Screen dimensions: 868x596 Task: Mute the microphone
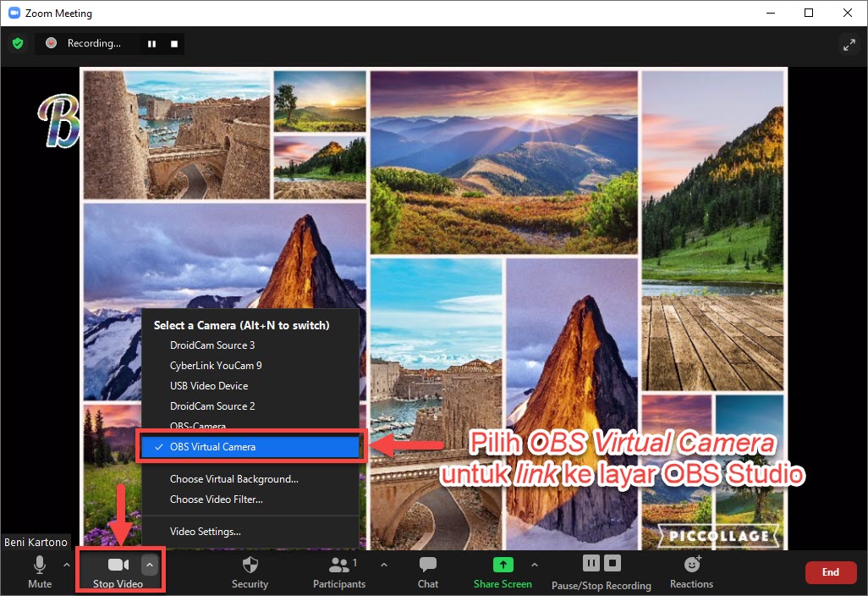(x=39, y=572)
